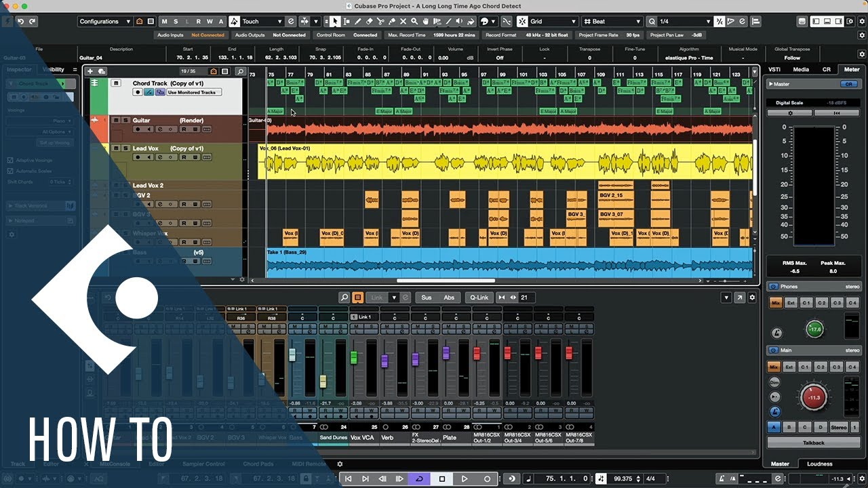Image resolution: width=868 pixels, height=488 pixels.
Task: Click the Abs button in MixConsole
Action: click(x=449, y=298)
